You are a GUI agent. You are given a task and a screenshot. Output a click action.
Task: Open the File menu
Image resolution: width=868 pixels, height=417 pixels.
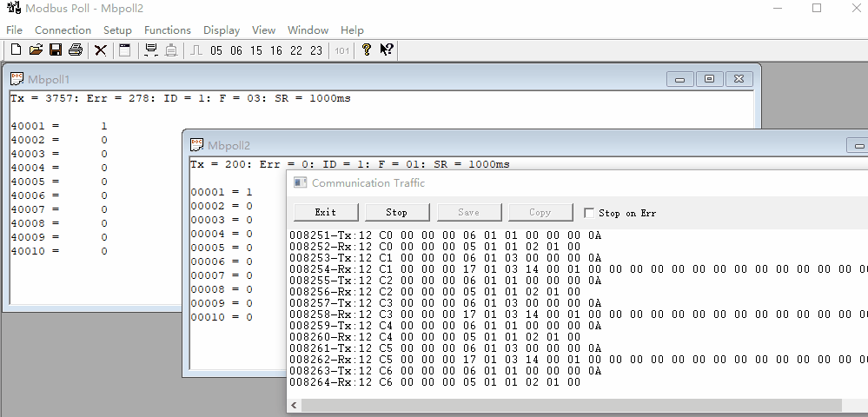(14, 30)
